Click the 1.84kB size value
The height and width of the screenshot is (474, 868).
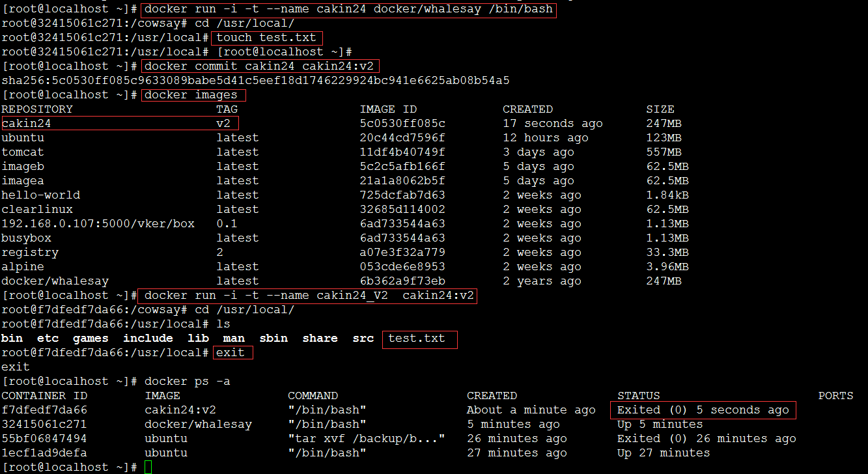pyautogui.click(x=667, y=195)
